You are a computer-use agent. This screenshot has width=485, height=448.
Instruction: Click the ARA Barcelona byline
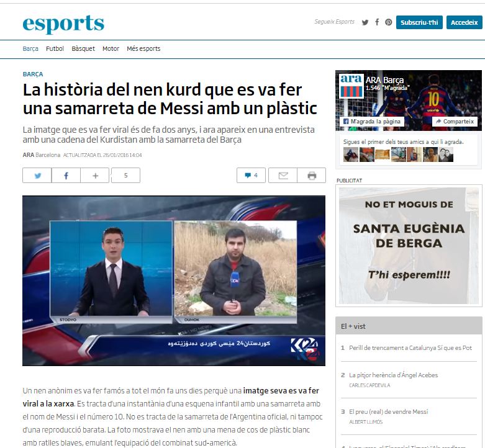pyautogui.click(x=42, y=155)
